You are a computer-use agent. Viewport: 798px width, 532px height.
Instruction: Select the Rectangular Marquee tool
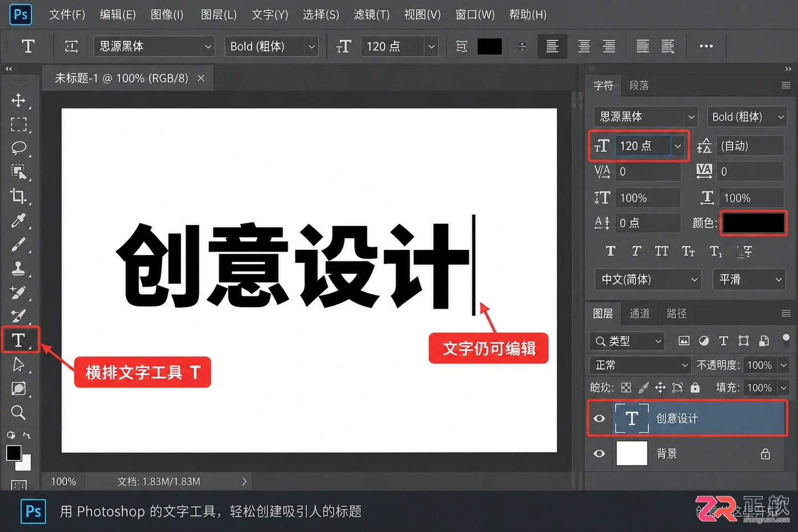pos(18,124)
